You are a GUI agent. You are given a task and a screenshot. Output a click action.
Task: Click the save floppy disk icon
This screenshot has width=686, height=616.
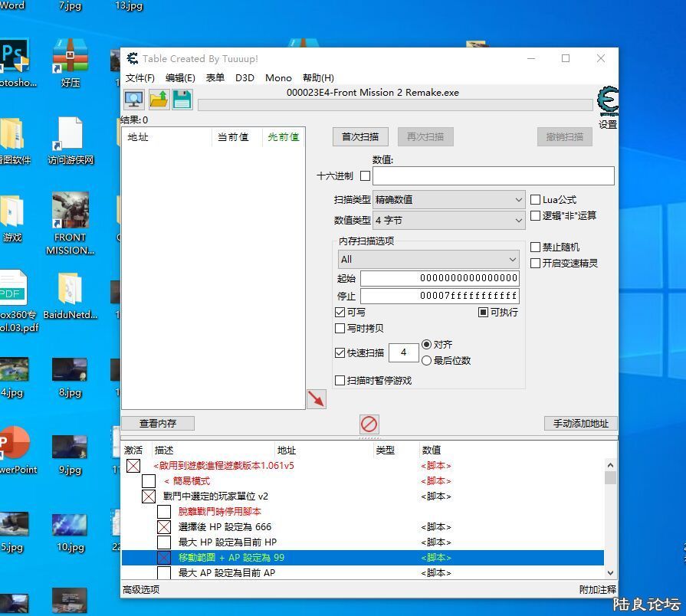(x=182, y=99)
